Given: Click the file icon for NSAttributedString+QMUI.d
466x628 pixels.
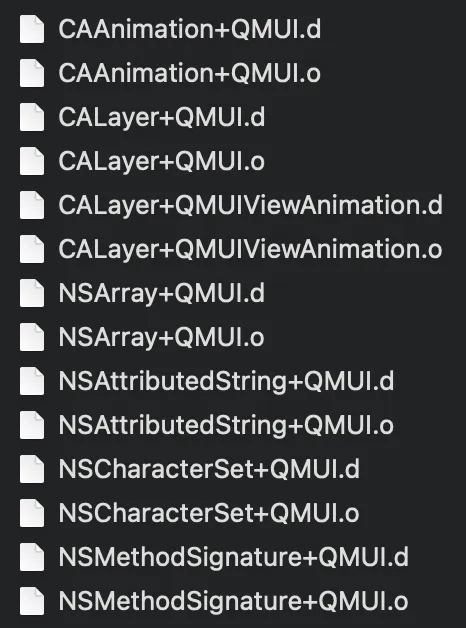Looking at the screenshot, I should 32,382.
